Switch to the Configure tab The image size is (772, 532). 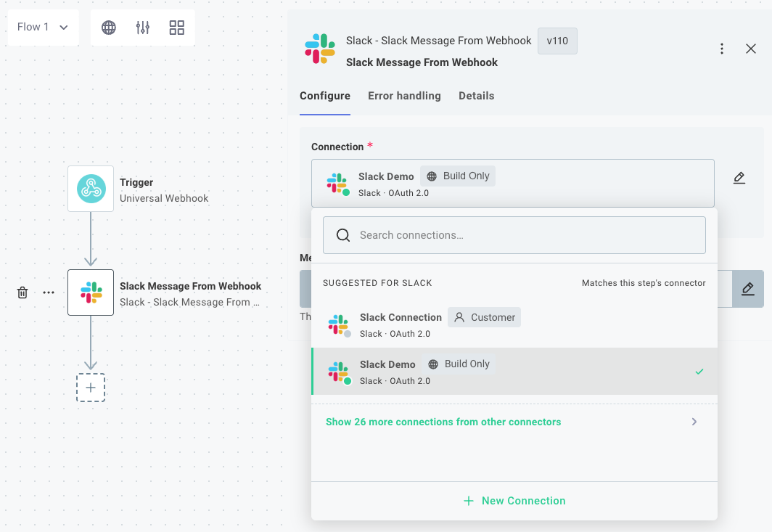pyautogui.click(x=325, y=96)
